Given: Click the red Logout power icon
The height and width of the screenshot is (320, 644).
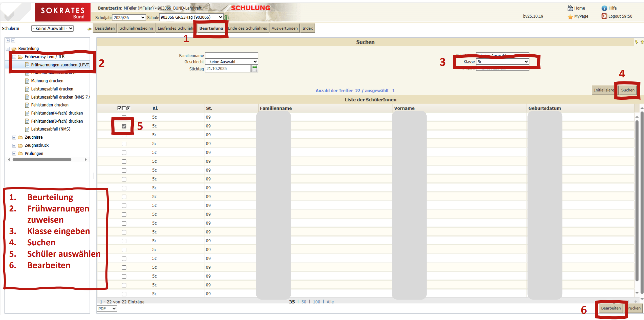Looking at the screenshot, I should pyautogui.click(x=604, y=16).
